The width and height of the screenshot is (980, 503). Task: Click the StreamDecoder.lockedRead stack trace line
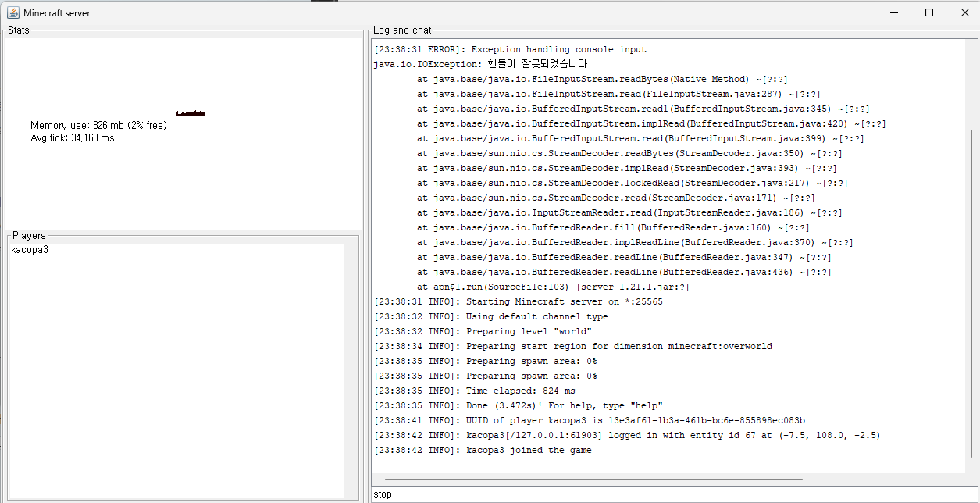coord(632,183)
